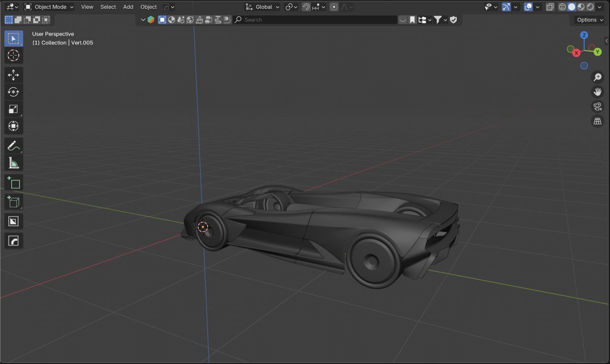Open the snapping options dropdown
The height and width of the screenshot is (364, 610).
pyautogui.click(x=319, y=7)
